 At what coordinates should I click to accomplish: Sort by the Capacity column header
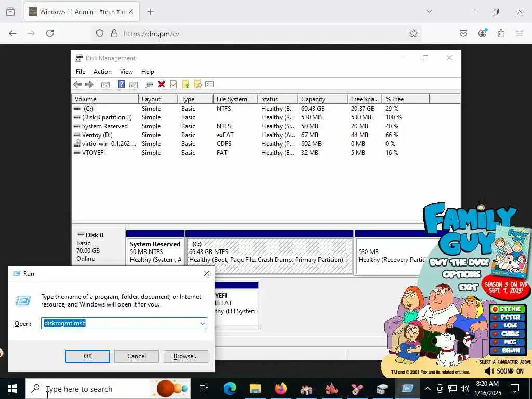(x=323, y=99)
